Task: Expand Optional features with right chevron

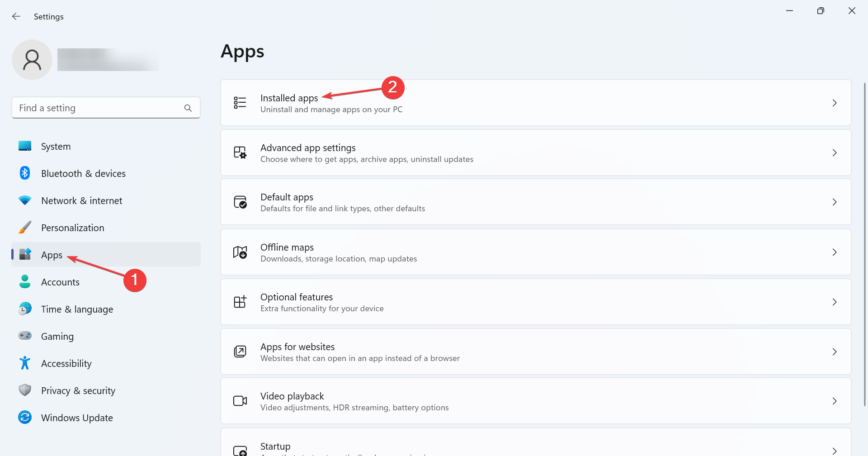Action: [835, 302]
